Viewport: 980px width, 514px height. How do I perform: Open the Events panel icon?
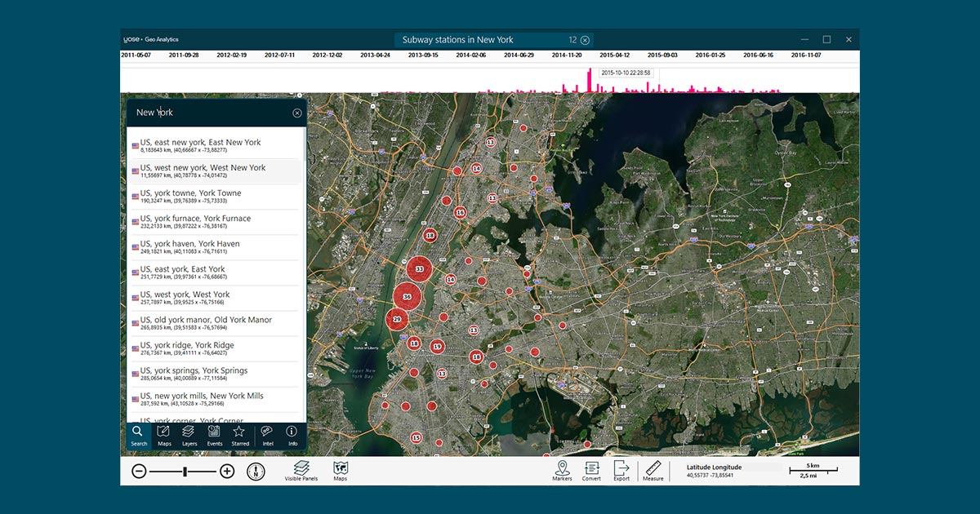point(214,435)
